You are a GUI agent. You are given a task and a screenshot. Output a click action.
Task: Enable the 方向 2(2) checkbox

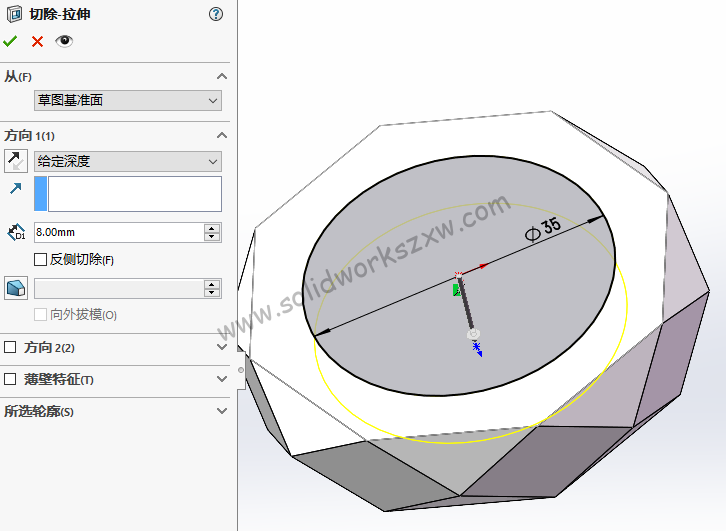tap(10, 347)
